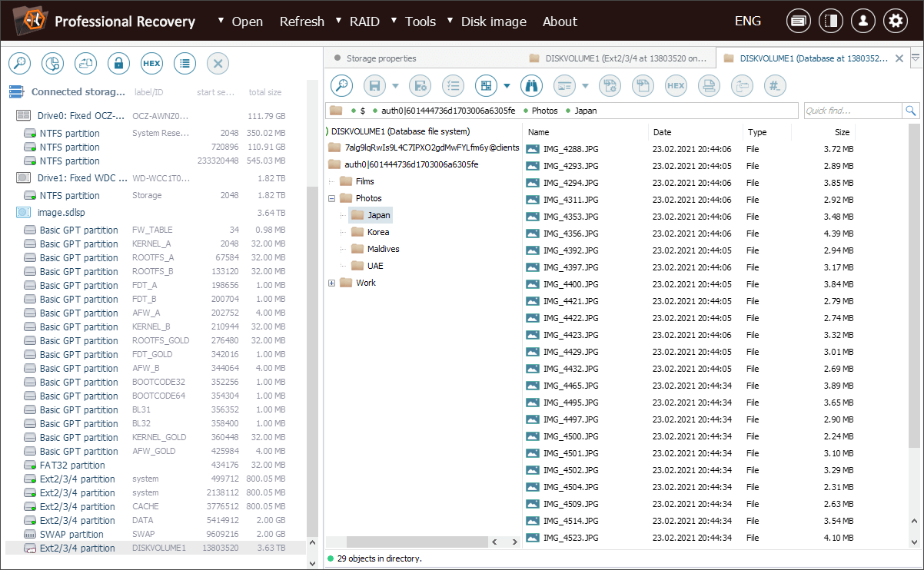
Task: Click the checklist selection icon
Action: click(x=454, y=85)
